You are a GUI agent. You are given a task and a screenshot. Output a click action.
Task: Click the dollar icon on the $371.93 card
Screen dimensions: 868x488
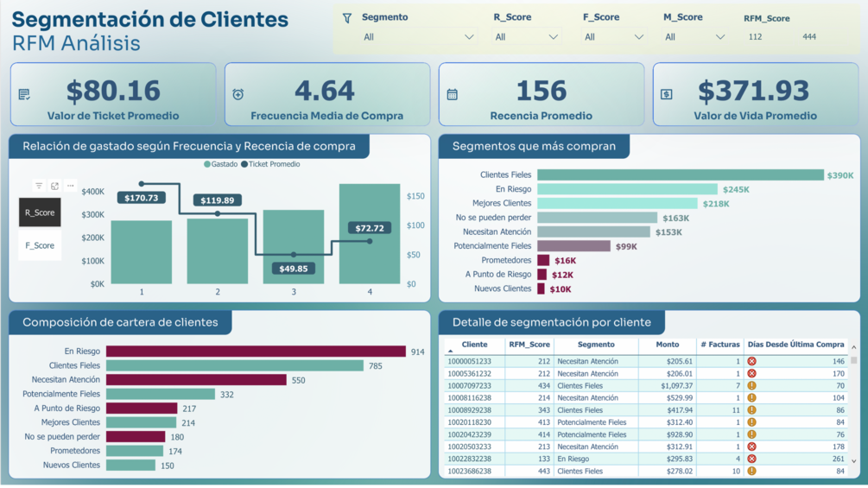667,95
